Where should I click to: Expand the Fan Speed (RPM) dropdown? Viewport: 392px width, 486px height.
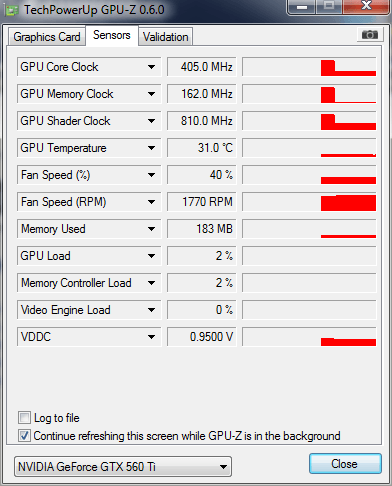point(151,202)
